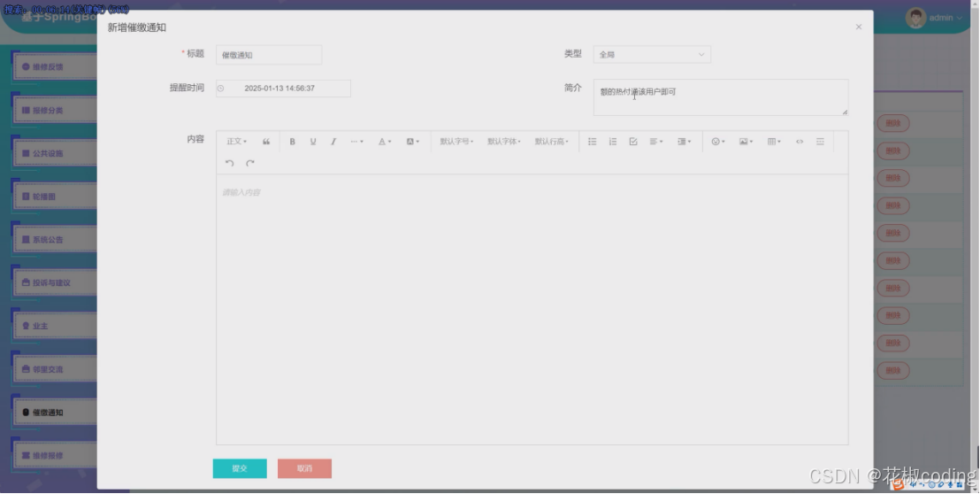Open the insert table menu
The width and height of the screenshot is (980, 494).
774,142
